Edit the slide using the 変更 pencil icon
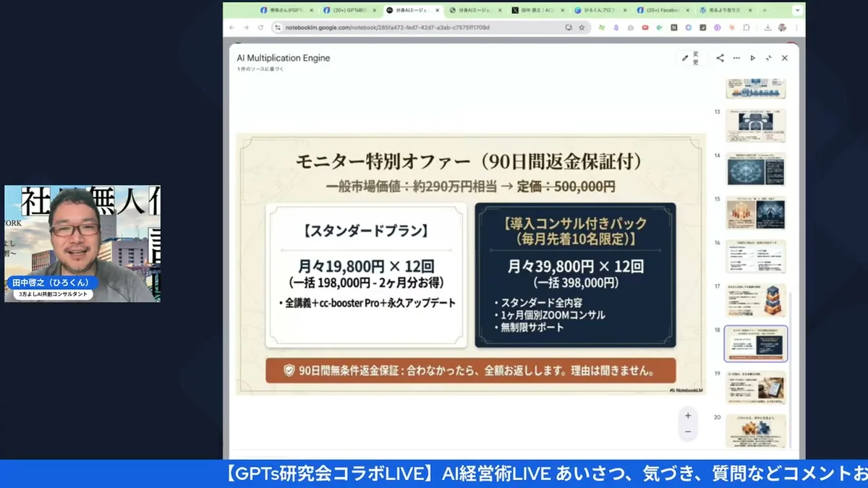This screenshot has width=868, height=488. 686,58
